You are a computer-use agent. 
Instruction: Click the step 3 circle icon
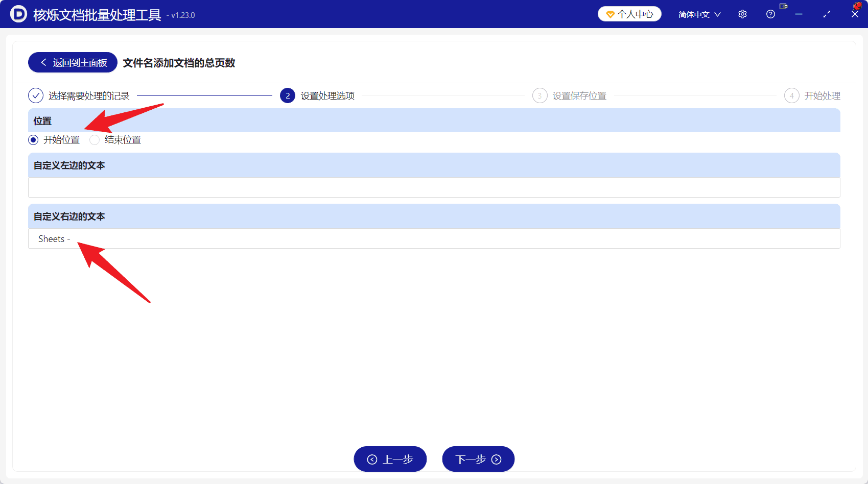(x=539, y=95)
